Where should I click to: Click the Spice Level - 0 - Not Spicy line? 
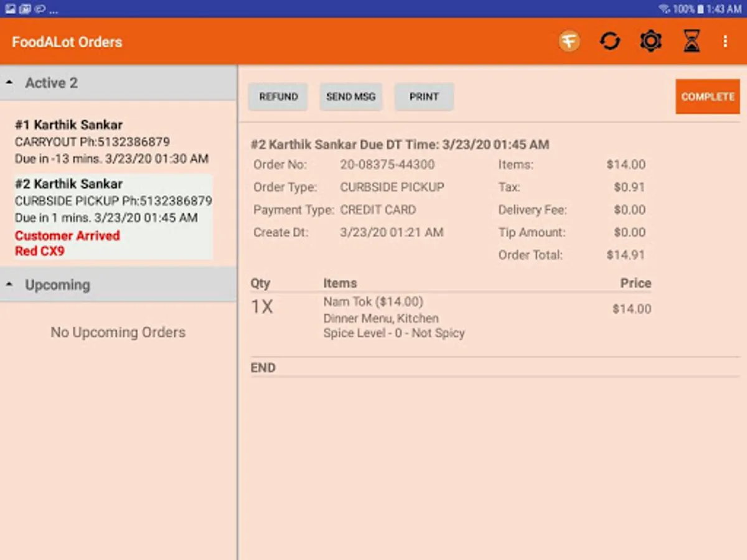tap(394, 333)
